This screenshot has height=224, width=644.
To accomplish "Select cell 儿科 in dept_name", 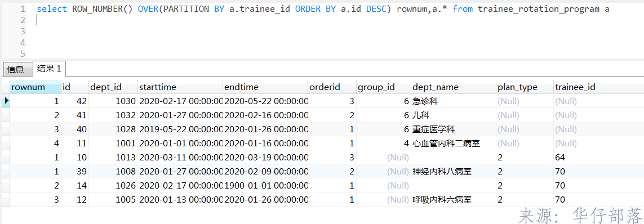I will click(x=453, y=115).
